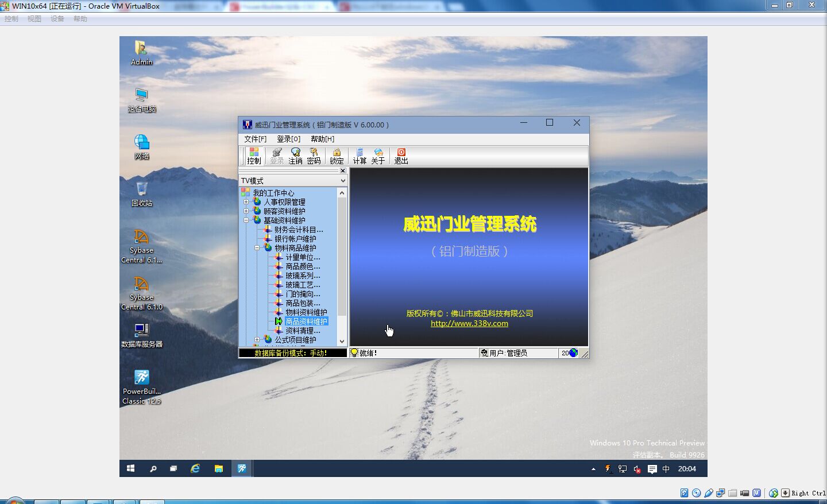Select 资料清理 tree item
The height and width of the screenshot is (504, 827).
303,331
